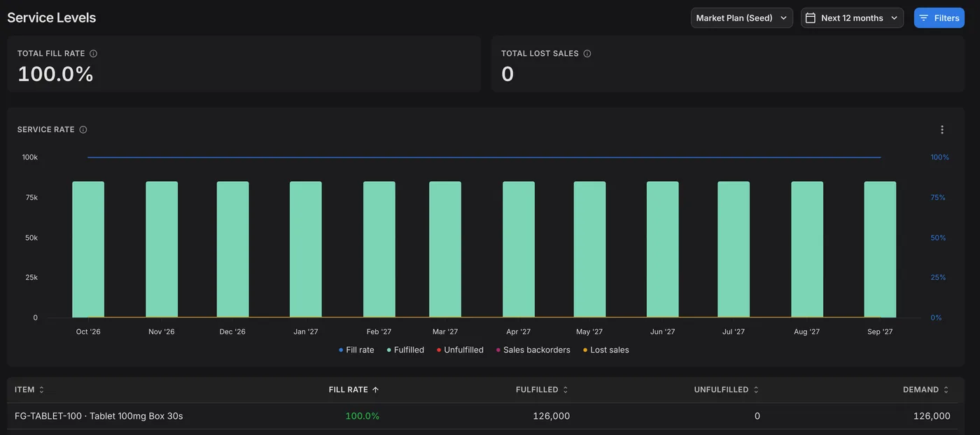This screenshot has width=980, height=435.
Task: Click the Sep '27 fulfilled bar
Action: (880, 250)
